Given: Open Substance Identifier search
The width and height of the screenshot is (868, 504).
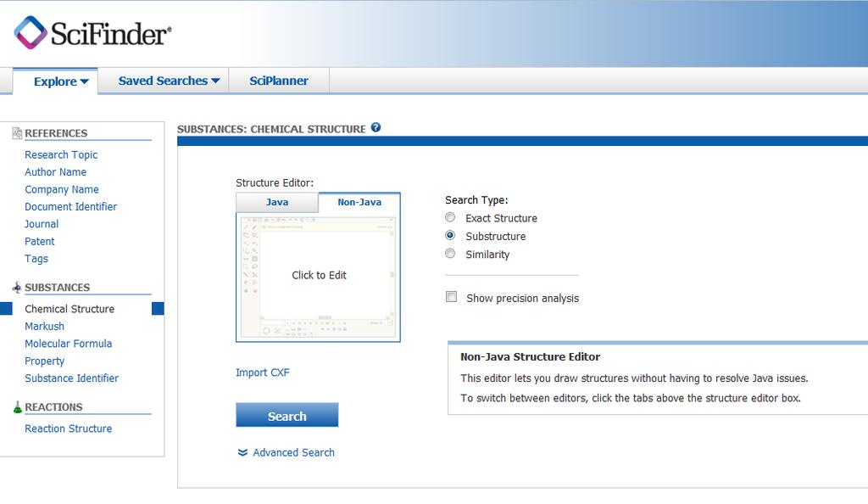Looking at the screenshot, I should click(71, 378).
